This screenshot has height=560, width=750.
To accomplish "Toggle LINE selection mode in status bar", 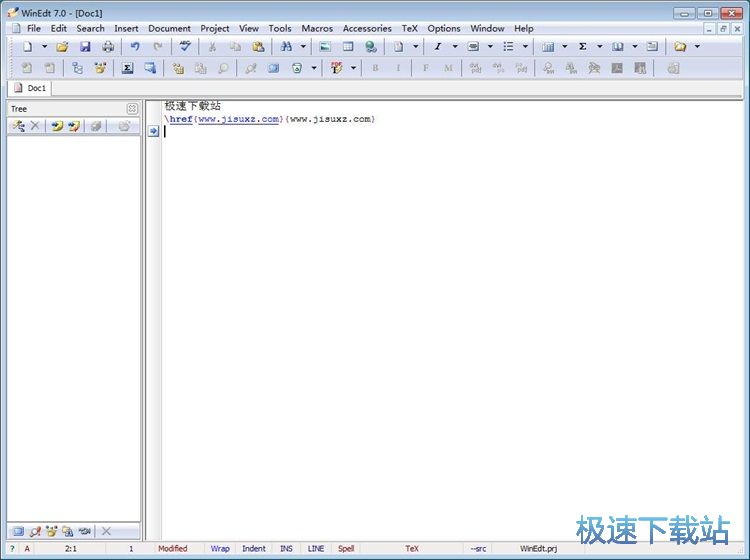I will click(x=316, y=549).
